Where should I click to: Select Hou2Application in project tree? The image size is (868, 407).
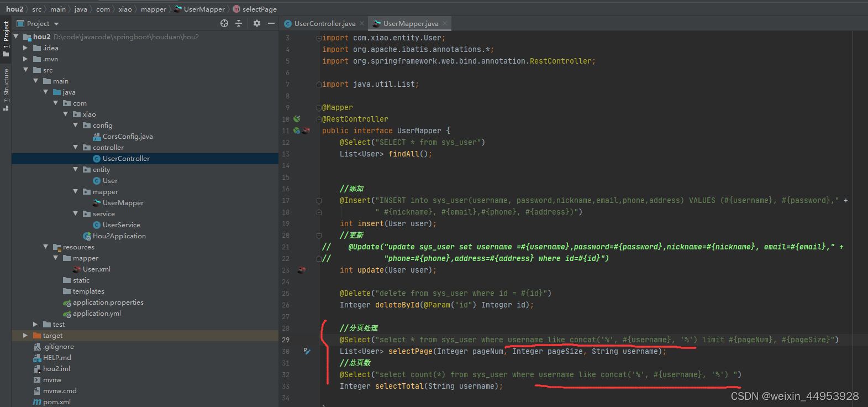tap(119, 236)
